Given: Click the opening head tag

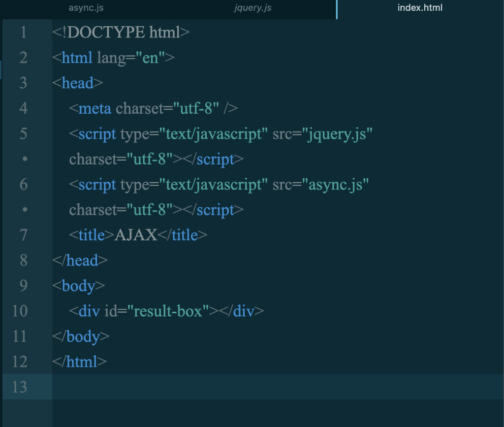Looking at the screenshot, I should [77, 83].
